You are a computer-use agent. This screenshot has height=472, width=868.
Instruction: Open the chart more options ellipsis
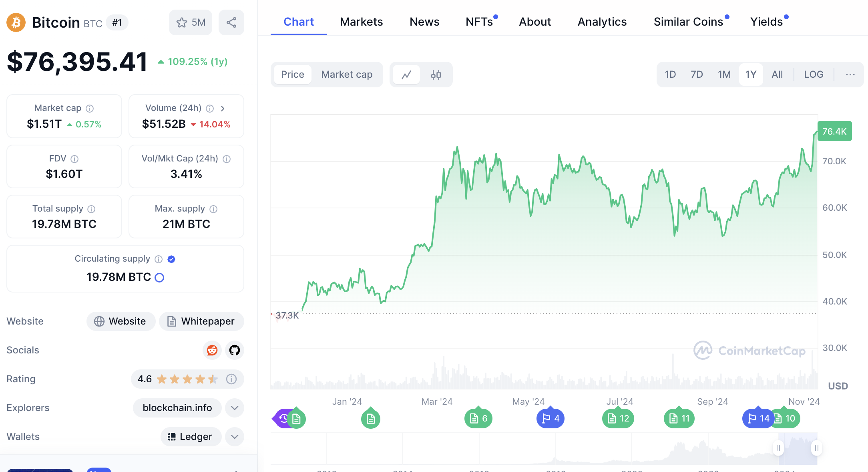pos(850,75)
